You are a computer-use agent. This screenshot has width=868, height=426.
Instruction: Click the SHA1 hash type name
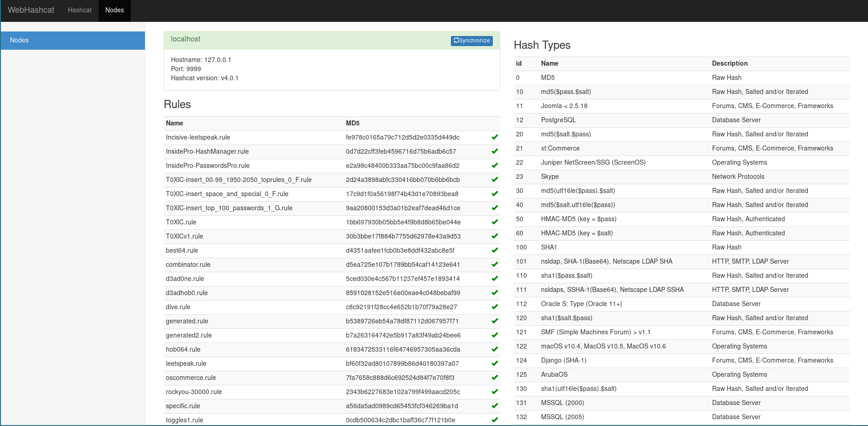click(549, 247)
